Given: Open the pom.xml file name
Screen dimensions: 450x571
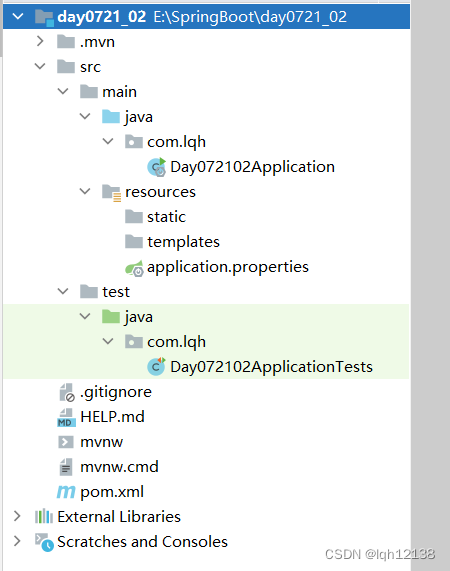Looking at the screenshot, I should (x=112, y=492).
